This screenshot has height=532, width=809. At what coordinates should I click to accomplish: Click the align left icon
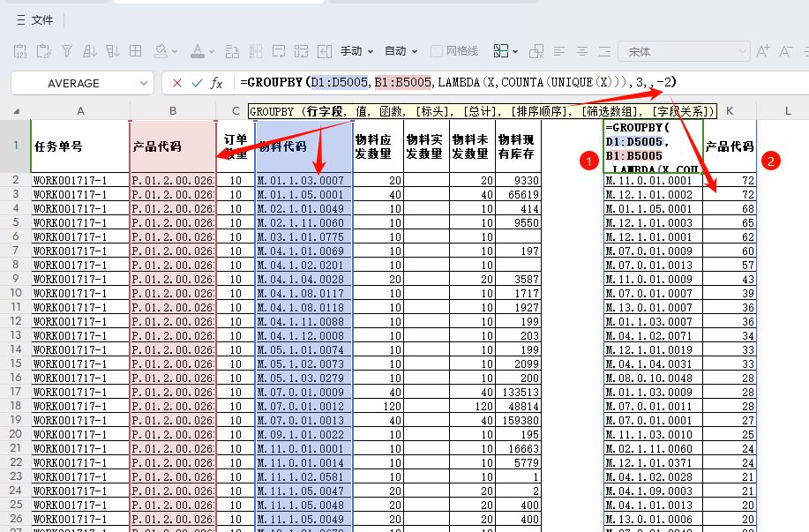(559, 51)
